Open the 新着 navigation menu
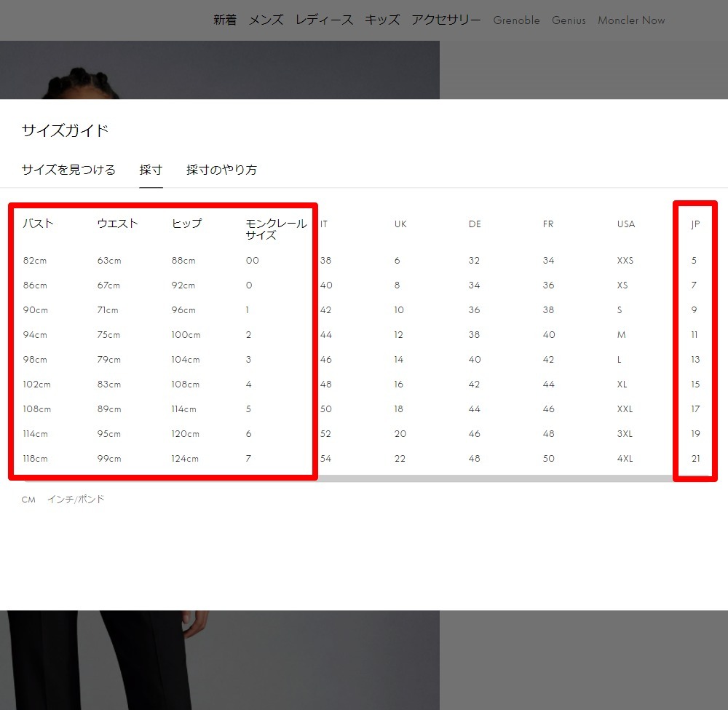The image size is (728, 710). (225, 20)
